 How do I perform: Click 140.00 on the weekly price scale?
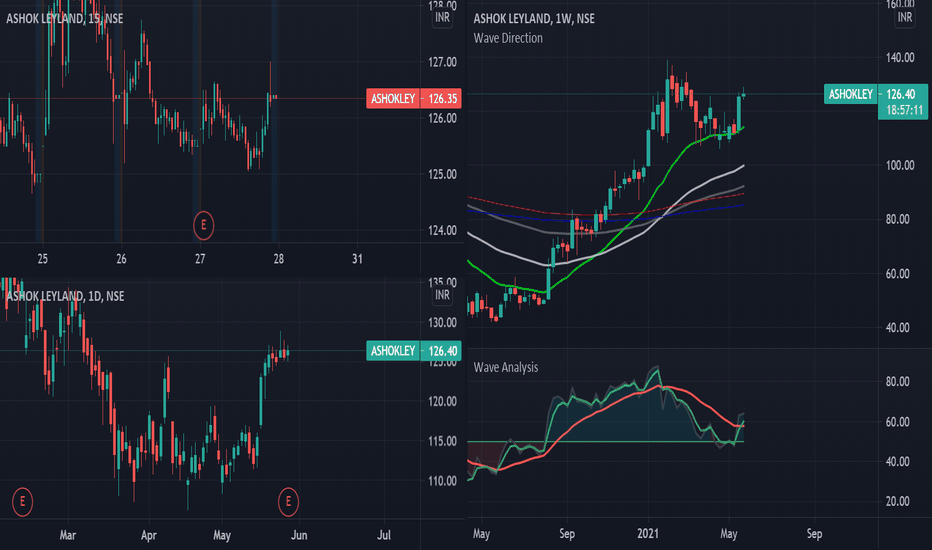tap(900, 58)
